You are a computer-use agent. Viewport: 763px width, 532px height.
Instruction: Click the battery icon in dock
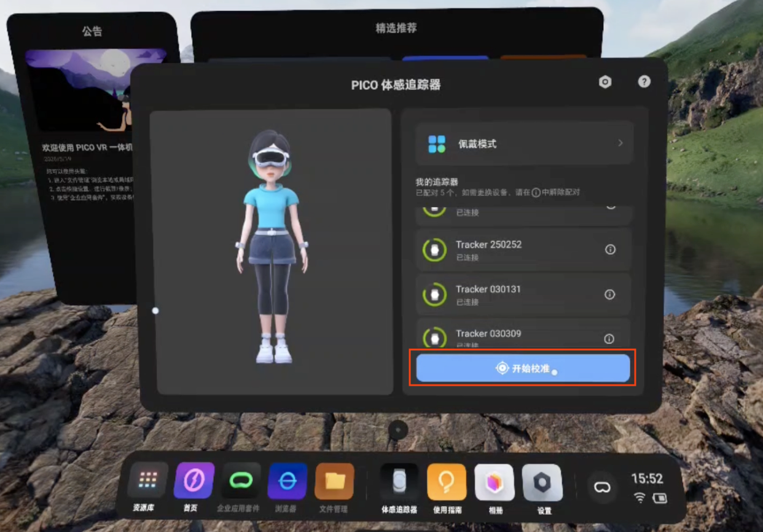pyautogui.click(x=660, y=498)
